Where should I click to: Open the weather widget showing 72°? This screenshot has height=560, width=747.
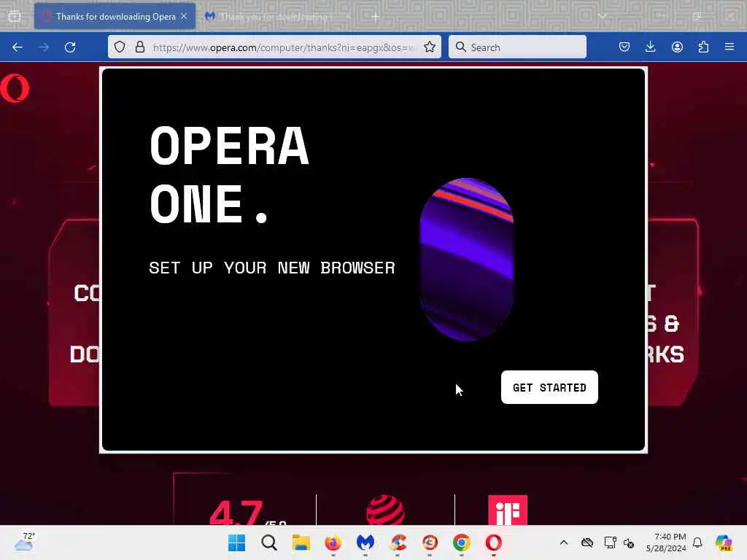(25, 542)
